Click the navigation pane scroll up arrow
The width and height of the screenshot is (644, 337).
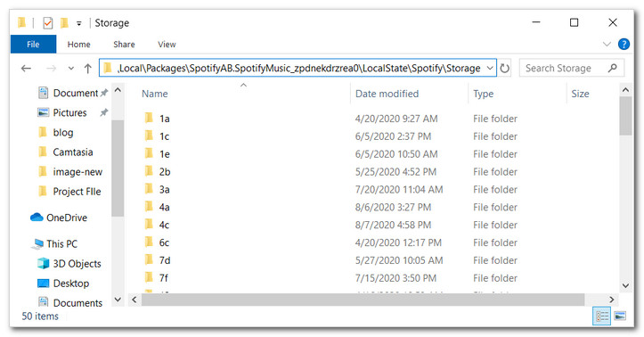tap(118, 89)
